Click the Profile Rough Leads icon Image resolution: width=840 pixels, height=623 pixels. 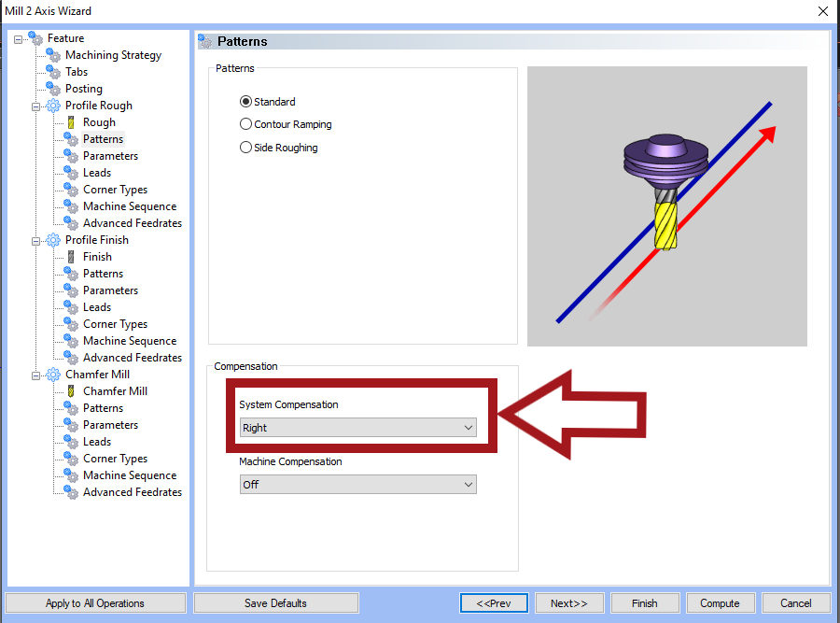[x=71, y=173]
